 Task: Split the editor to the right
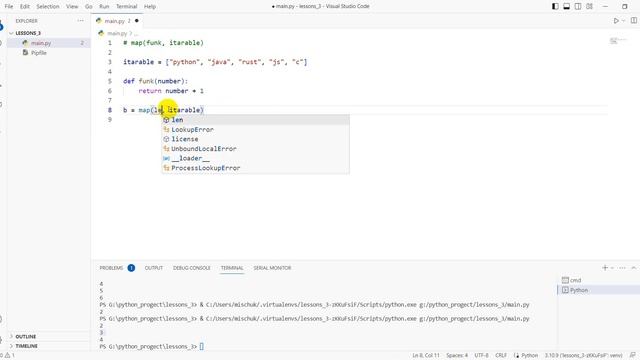pyautogui.click(x=633, y=20)
